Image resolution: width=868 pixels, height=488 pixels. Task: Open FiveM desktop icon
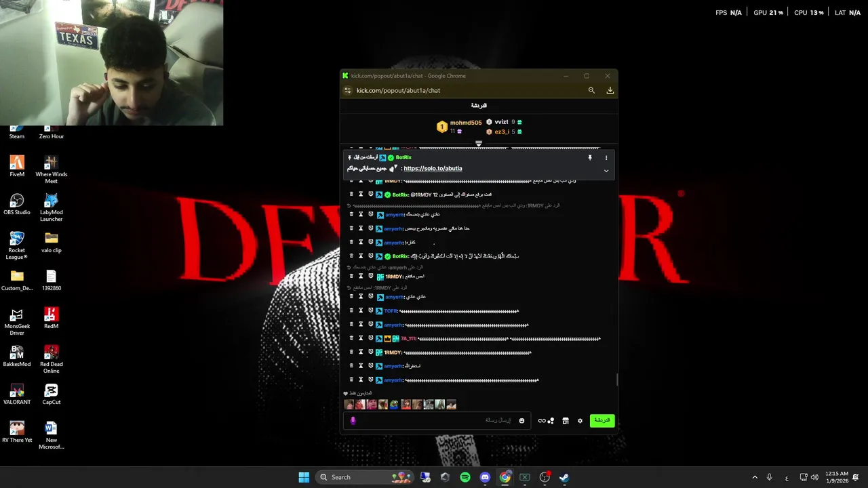(x=17, y=166)
